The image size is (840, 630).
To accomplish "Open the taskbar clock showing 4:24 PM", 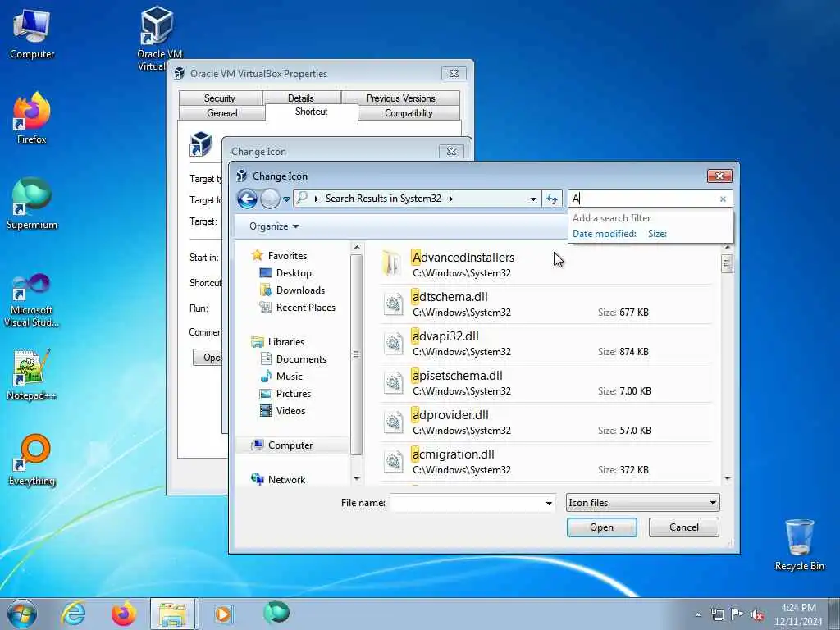I will coord(798,614).
